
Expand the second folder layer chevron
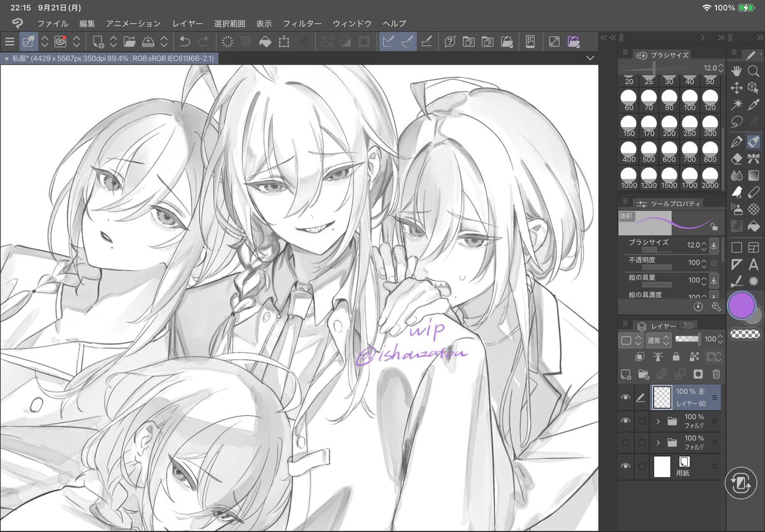pos(658,443)
